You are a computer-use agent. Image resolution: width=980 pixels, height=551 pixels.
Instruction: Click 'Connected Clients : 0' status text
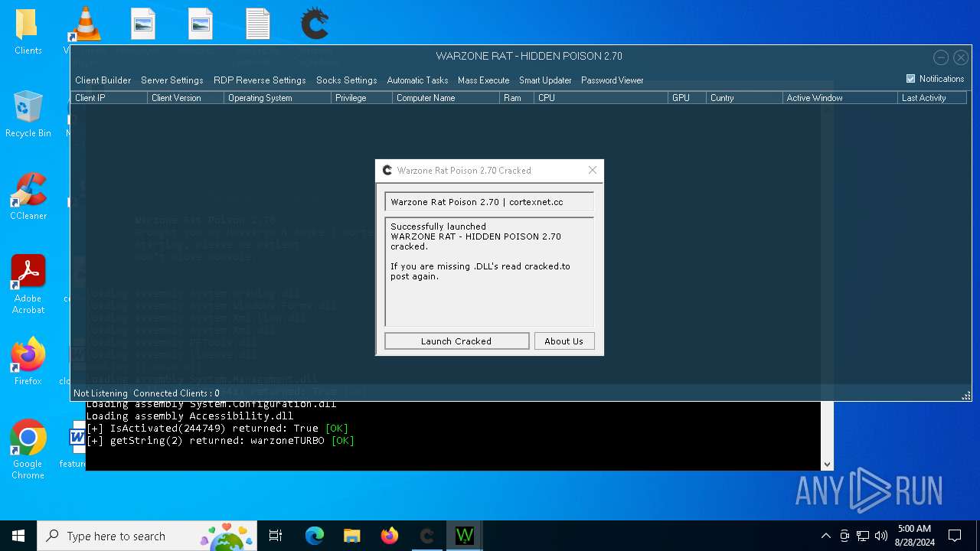[176, 393]
